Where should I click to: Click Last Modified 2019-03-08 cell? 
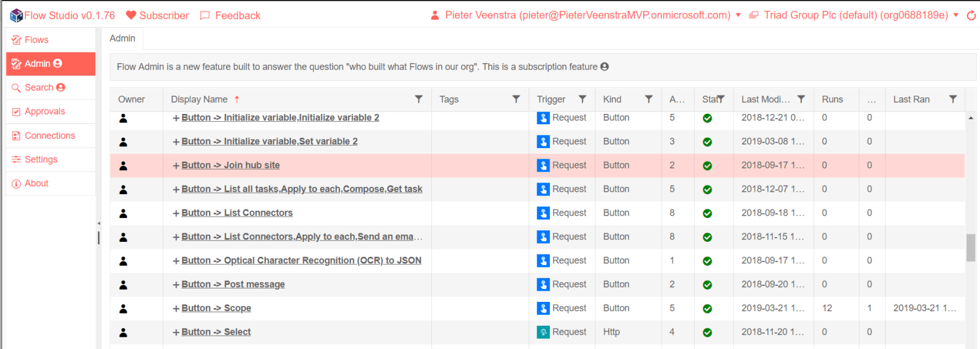(x=773, y=141)
